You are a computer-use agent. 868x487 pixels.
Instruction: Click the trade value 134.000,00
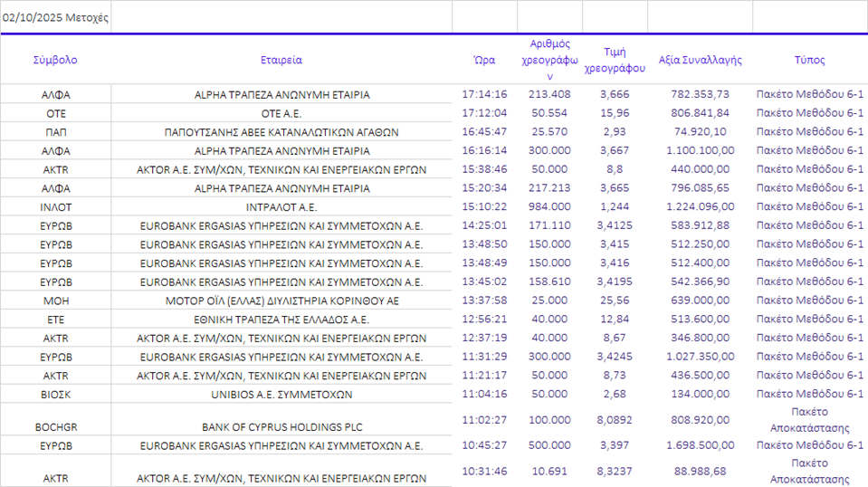(701, 394)
